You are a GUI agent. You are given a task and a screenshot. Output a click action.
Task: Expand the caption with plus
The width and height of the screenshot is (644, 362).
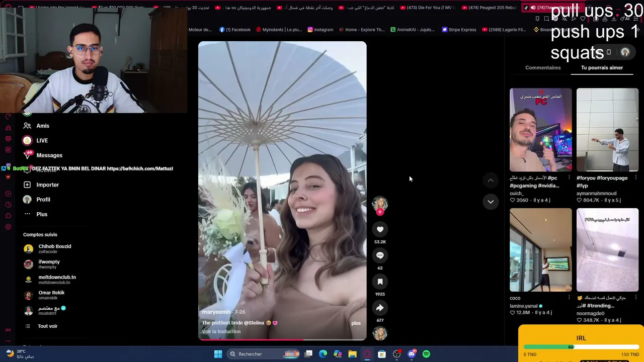[x=356, y=323]
